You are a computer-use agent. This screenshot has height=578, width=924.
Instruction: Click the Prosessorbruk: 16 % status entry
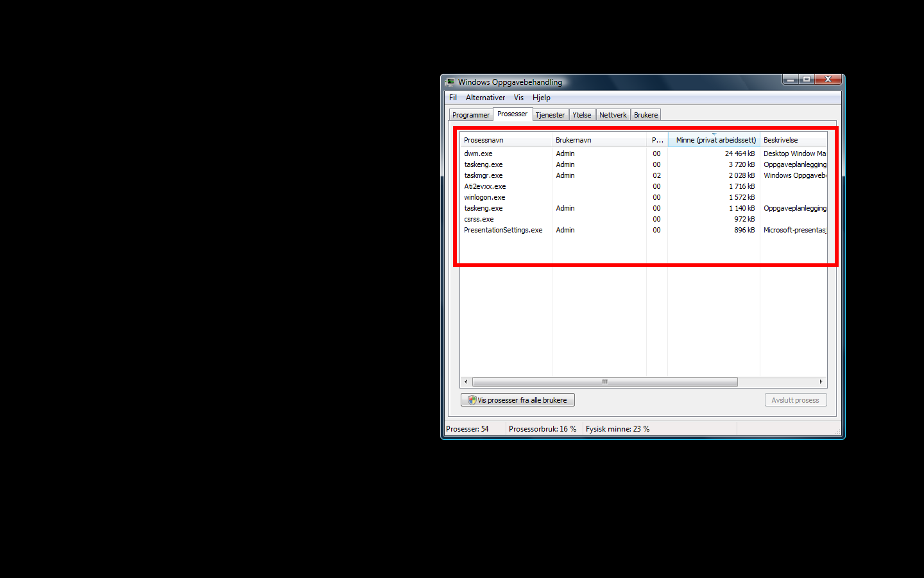(542, 429)
